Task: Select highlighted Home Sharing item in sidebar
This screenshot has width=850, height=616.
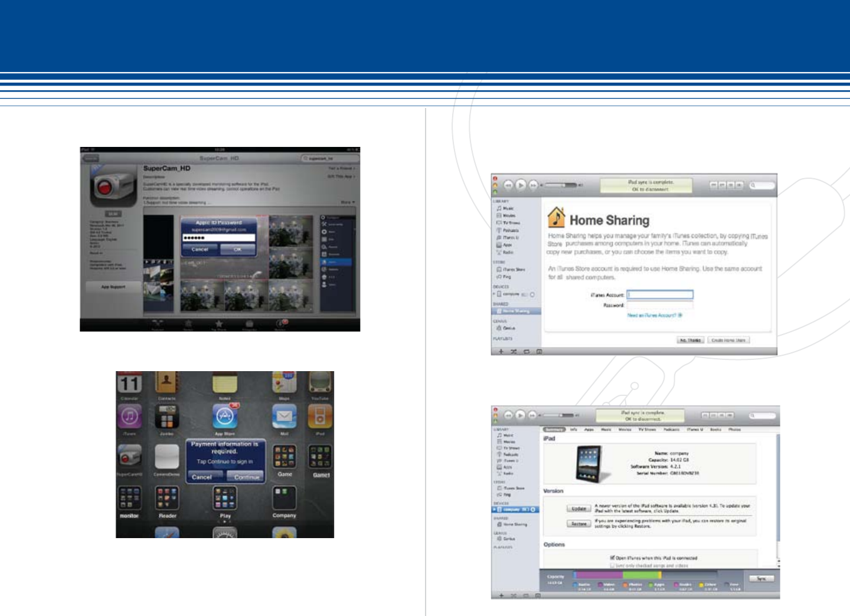Action: [x=516, y=311]
